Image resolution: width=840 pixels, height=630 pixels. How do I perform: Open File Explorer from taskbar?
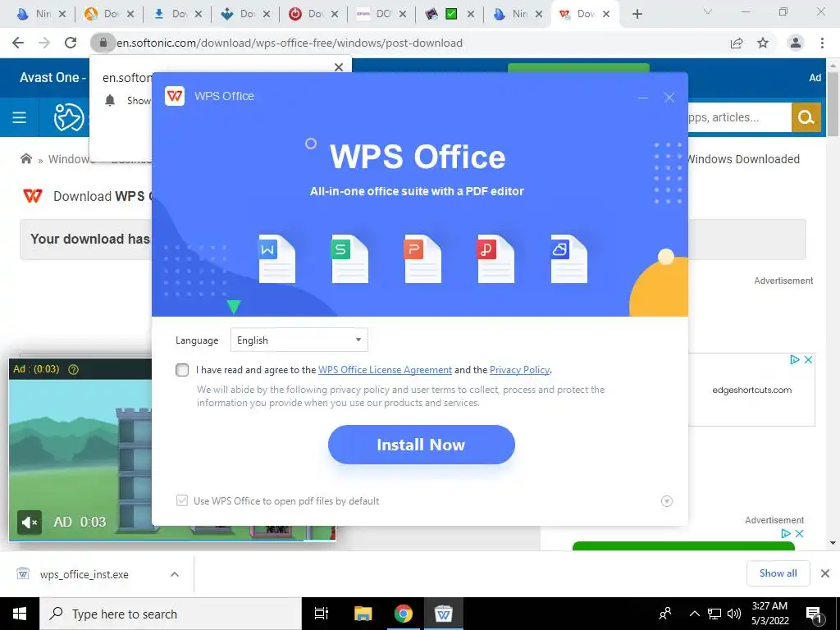click(363, 614)
